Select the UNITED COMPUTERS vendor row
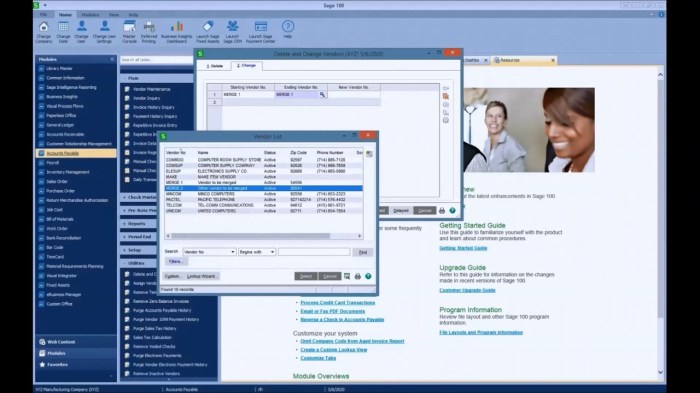Viewport: 700px width, 393px height. coord(263,211)
